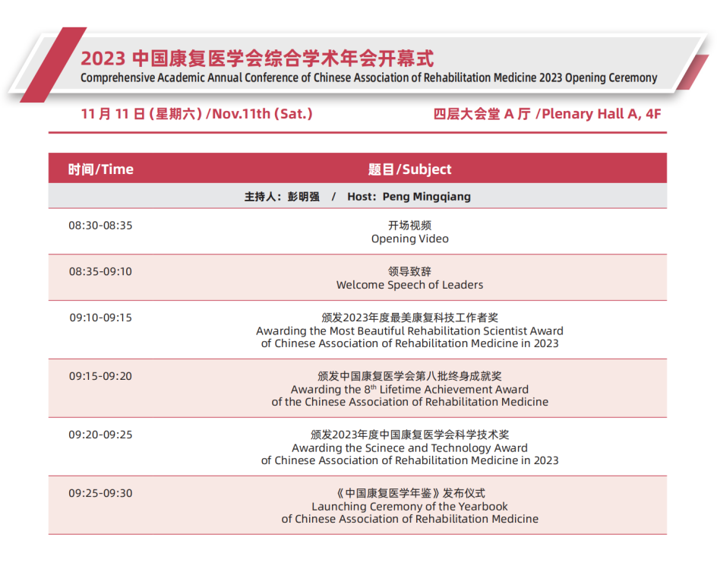The height and width of the screenshot is (588, 717).
Task: Click the text '《中国康复医学年鉴》发布仪式'
Action: [x=409, y=493]
